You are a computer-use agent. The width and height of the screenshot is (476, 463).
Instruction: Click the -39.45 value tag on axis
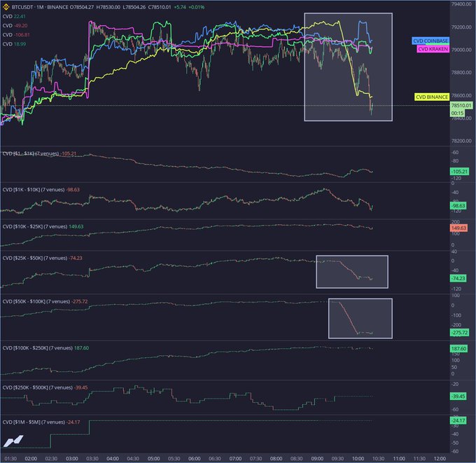coord(458,396)
